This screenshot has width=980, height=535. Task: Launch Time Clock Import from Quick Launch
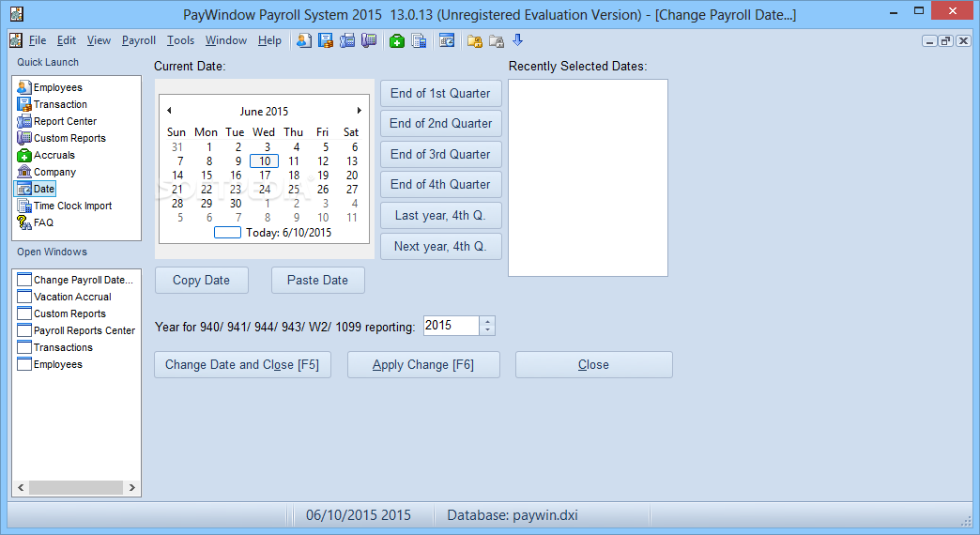click(65, 206)
